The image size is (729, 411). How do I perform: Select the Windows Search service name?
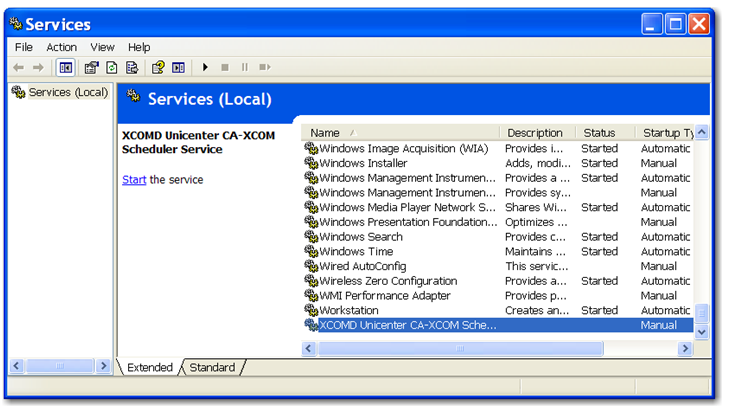[x=361, y=237]
